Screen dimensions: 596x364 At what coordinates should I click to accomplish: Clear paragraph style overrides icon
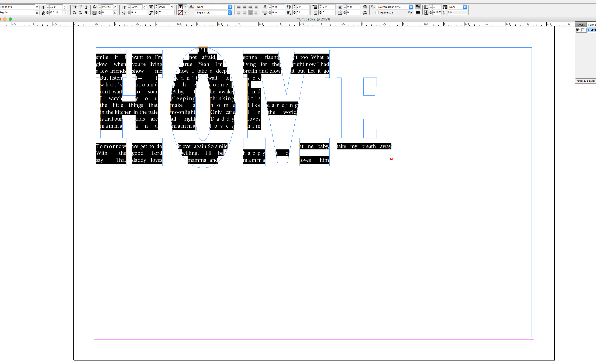click(x=410, y=13)
